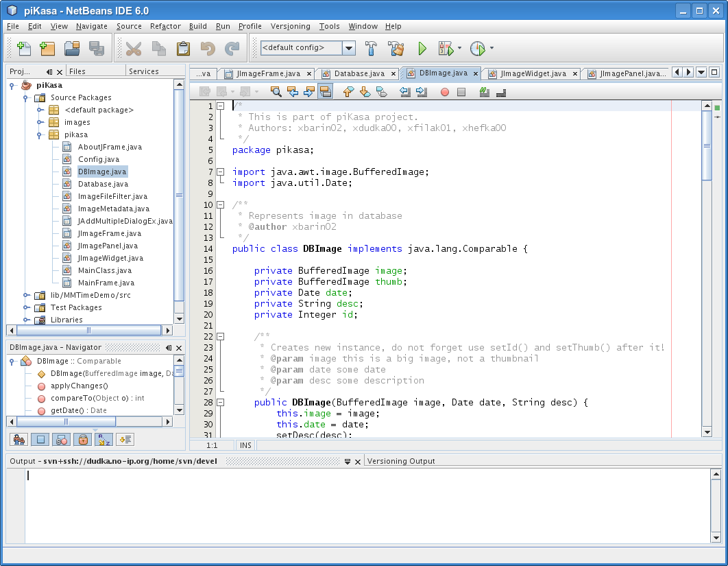728x566 pixels.
Task: Toggle Show Non-Public Members lock in Navigator
Action: pyautogui.click(x=82, y=440)
